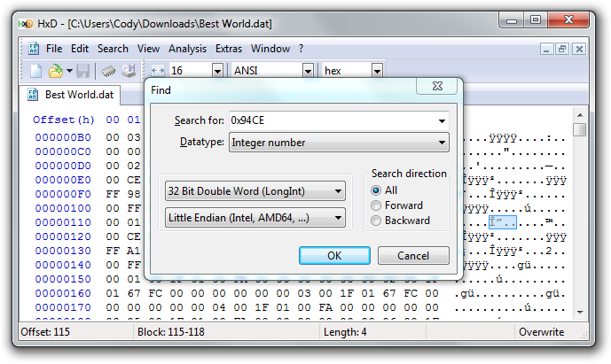
Task: Open the Analysis menu
Action: coord(187,49)
